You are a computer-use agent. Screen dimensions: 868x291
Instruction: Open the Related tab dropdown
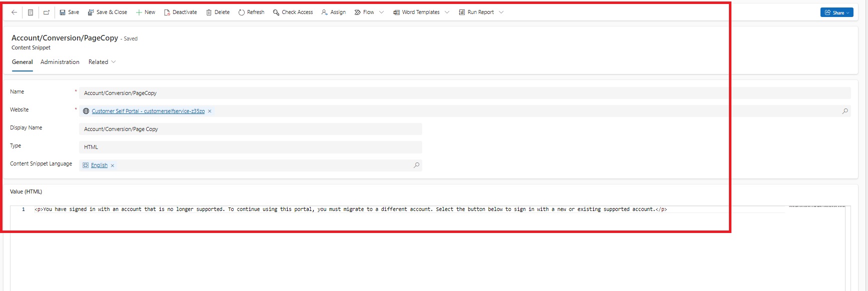[x=102, y=62]
